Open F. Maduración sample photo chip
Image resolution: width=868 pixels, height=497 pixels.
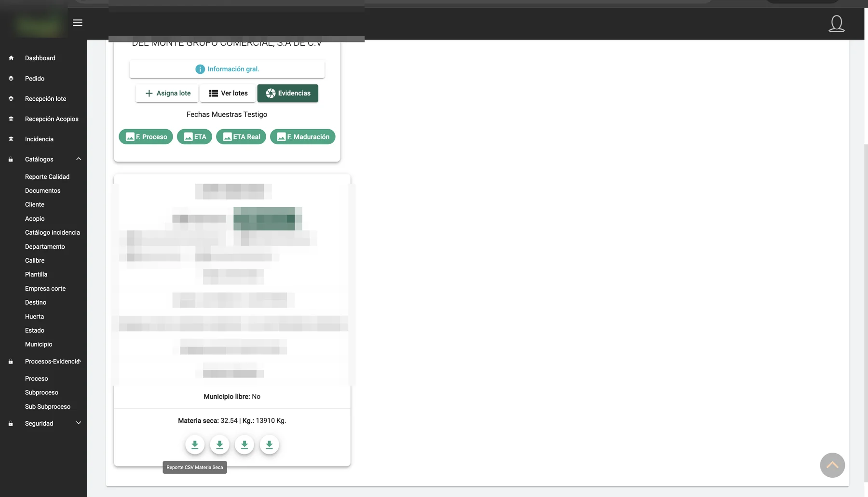pos(303,137)
